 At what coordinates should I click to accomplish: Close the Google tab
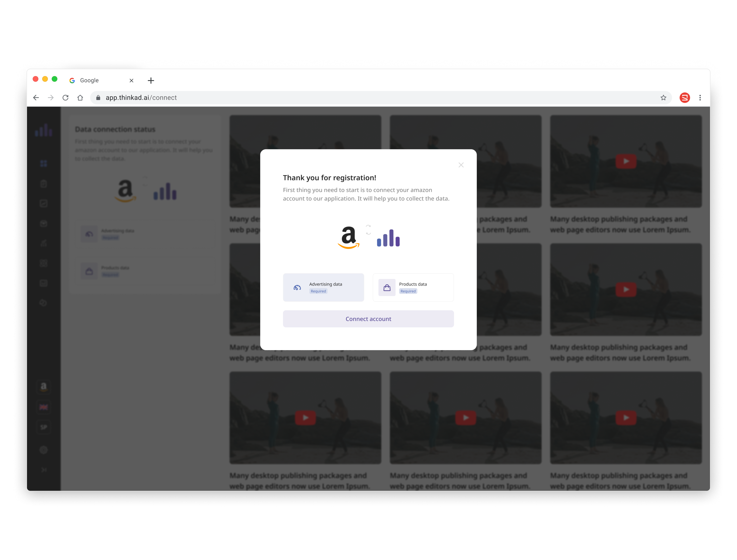click(131, 80)
